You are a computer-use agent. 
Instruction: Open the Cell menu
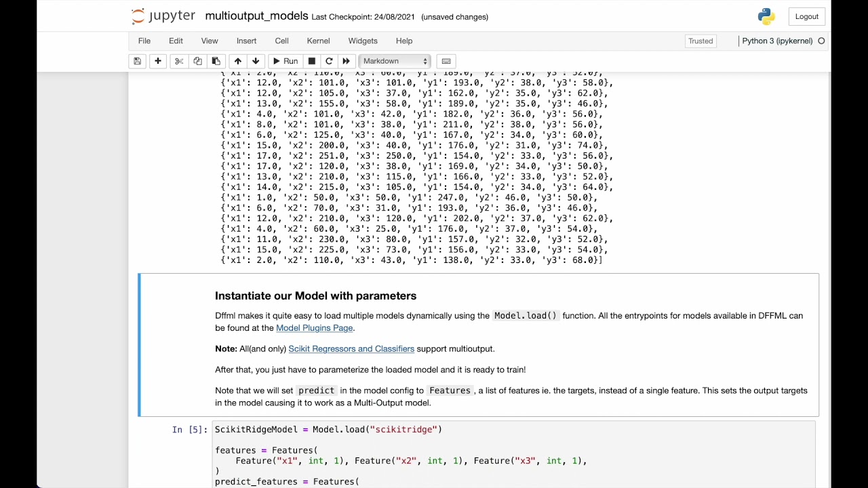click(282, 41)
